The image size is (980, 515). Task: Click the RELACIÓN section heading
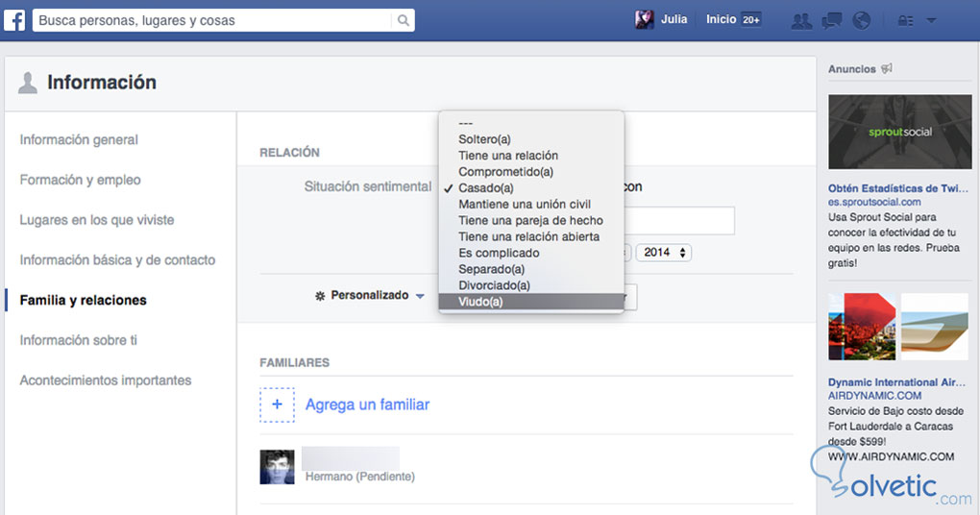click(289, 153)
